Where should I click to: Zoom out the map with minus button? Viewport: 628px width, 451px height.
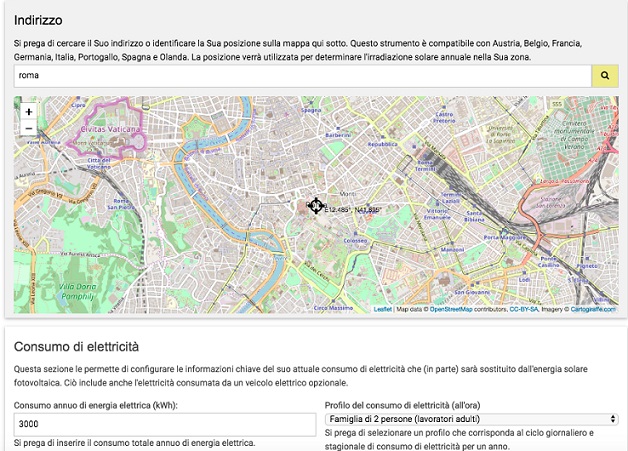click(x=28, y=128)
